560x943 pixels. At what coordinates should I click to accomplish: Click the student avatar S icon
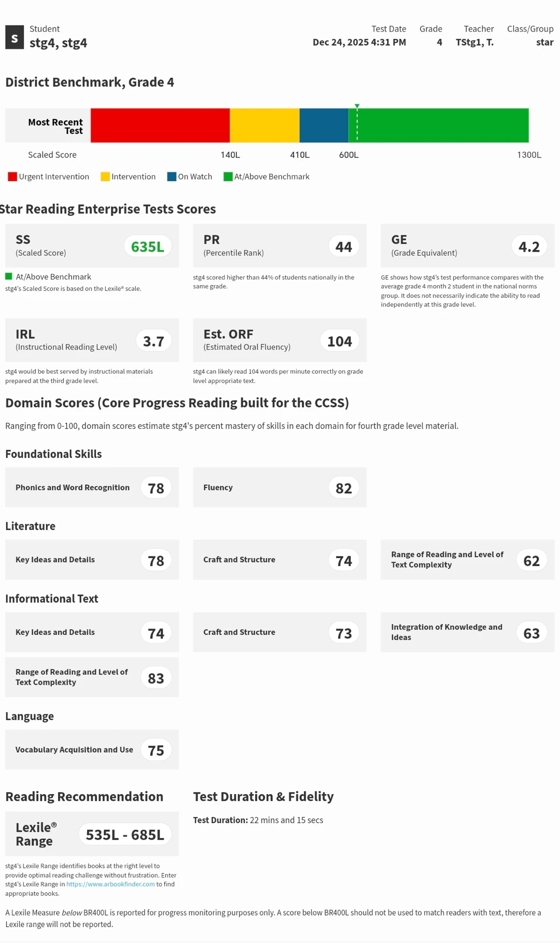pos(15,37)
